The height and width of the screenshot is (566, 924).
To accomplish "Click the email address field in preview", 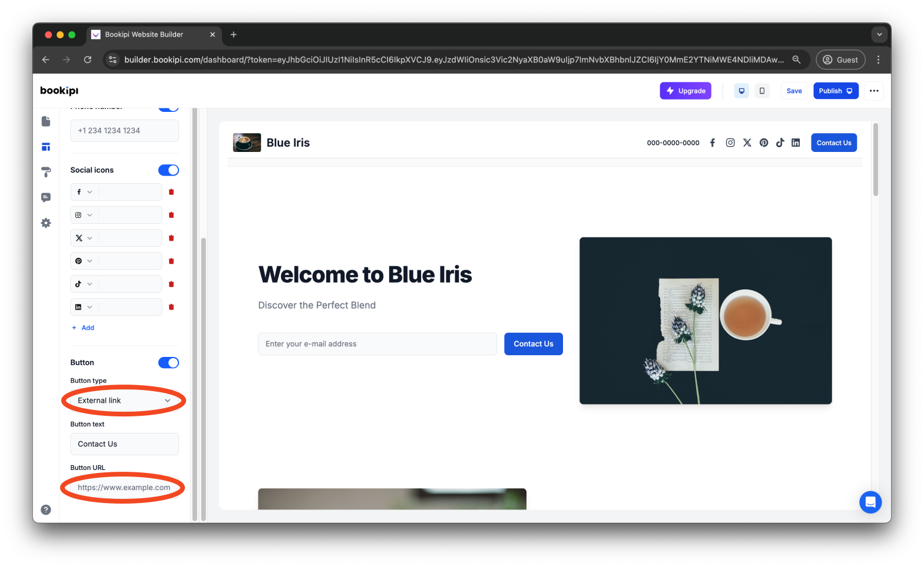I will point(377,344).
